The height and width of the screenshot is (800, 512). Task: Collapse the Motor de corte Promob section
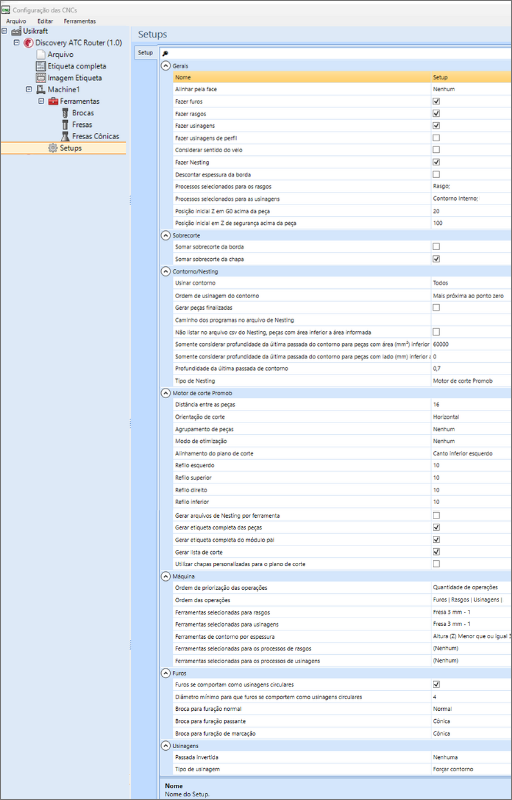coord(166,393)
